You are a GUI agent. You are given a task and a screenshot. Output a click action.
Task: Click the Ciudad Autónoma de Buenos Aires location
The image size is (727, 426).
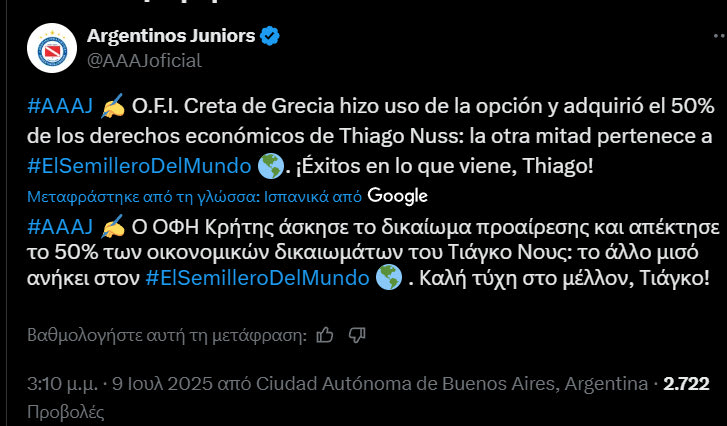[x=451, y=384]
